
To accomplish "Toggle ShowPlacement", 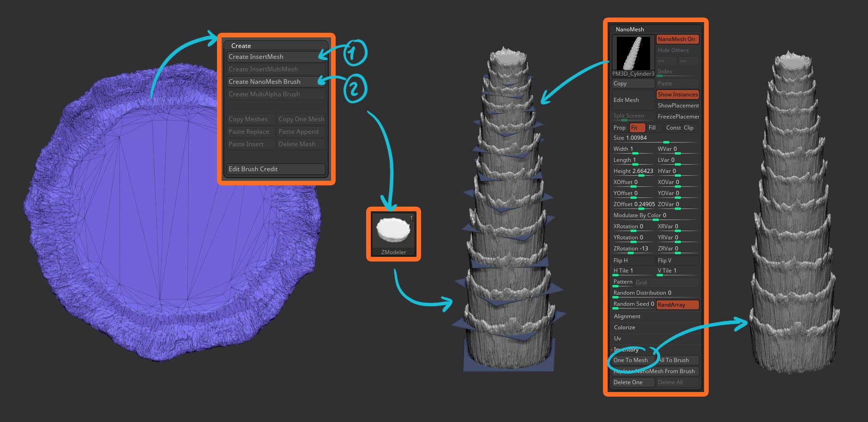I will pyautogui.click(x=677, y=106).
